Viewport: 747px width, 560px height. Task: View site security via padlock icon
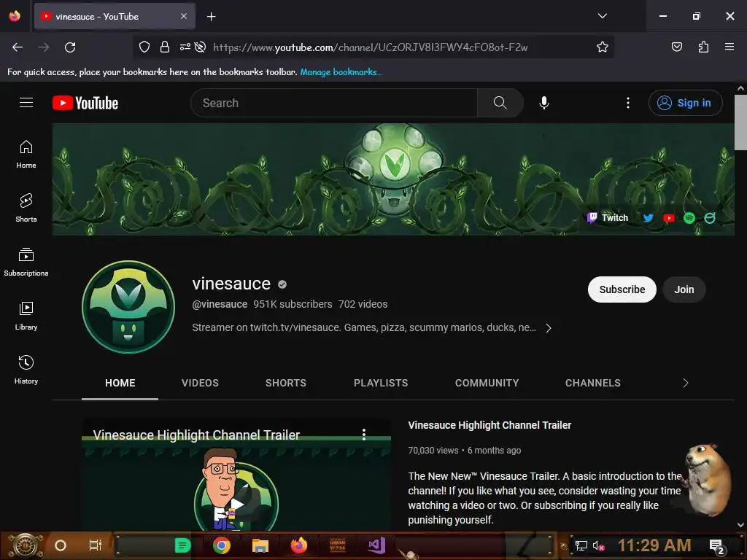click(164, 47)
